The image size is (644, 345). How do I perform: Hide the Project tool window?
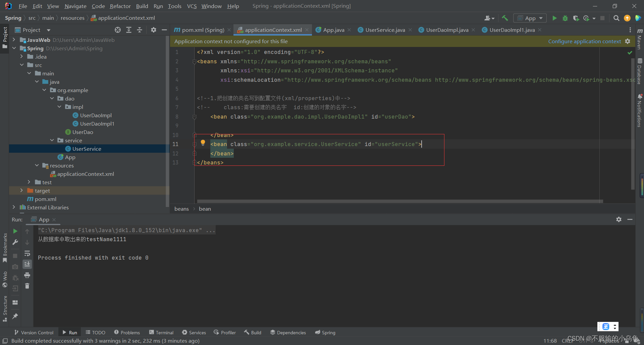tap(164, 30)
